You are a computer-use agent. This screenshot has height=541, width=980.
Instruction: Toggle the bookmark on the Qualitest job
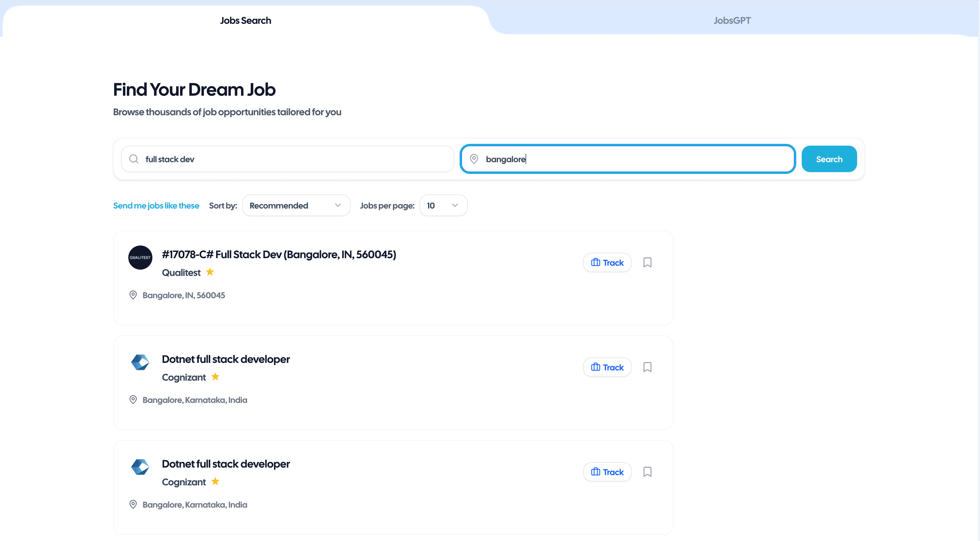click(x=648, y=262)
